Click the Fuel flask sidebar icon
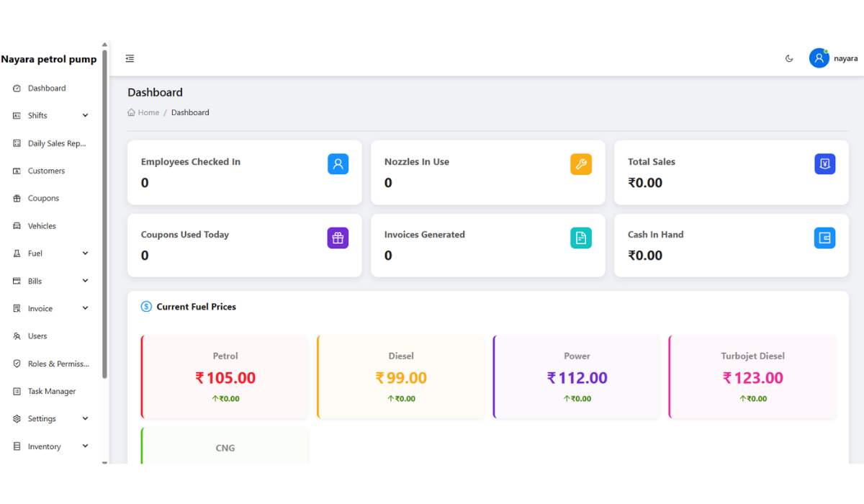Image resolution: width=864 pixels, height=504 pixels. [x=17, y=253]
